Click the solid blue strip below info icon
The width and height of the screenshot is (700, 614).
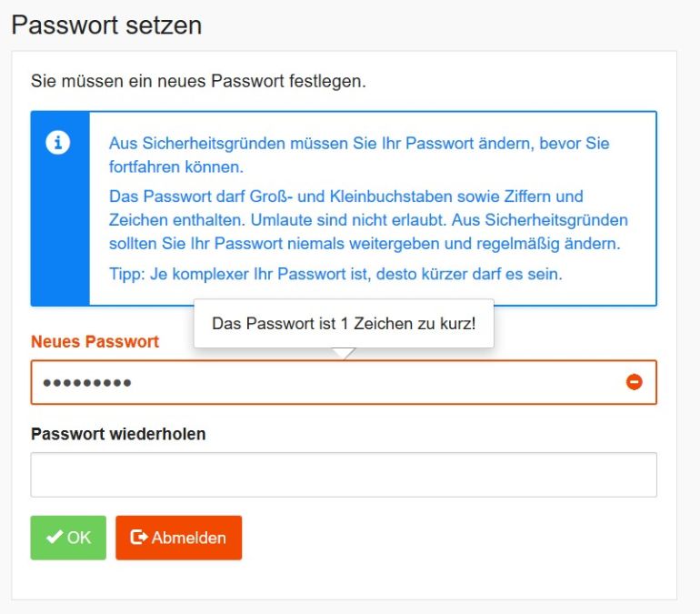point(60,237)
